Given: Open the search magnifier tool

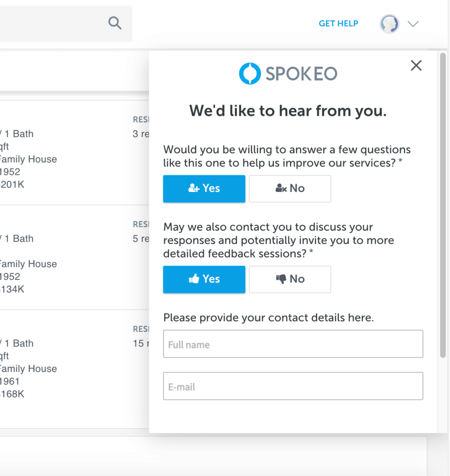Looking at the screenshot, I should point(114,23).
